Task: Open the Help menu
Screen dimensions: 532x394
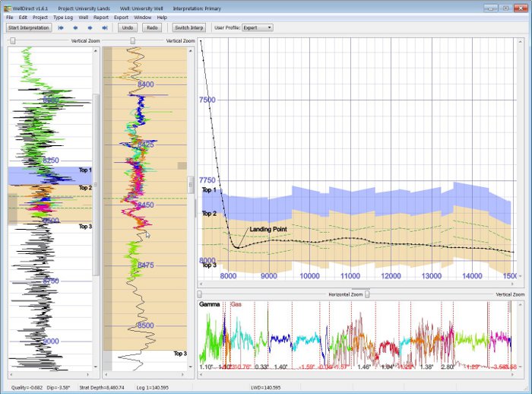Action: (x=162, y=17)
